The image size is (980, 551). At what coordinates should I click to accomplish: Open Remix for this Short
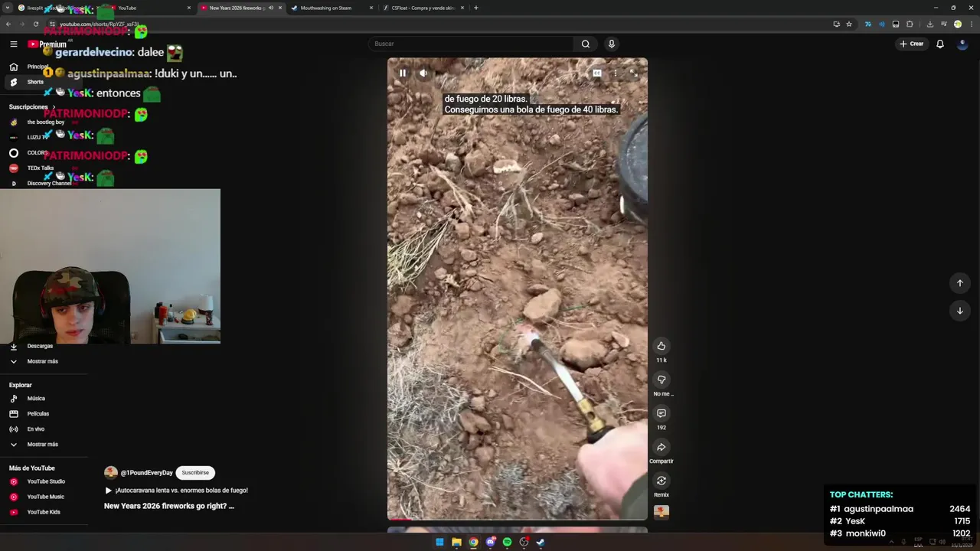[x=661, y=481]
